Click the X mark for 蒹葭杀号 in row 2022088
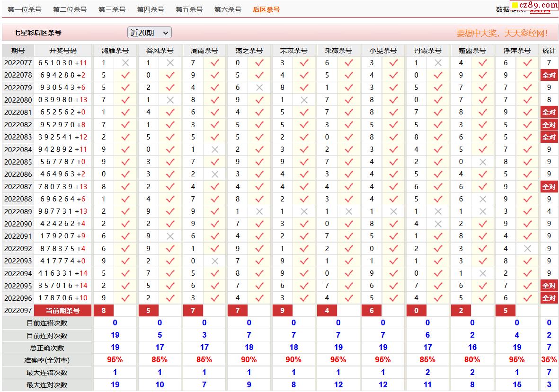The height and width of the screenshot is (392, 559). point(483,199)
